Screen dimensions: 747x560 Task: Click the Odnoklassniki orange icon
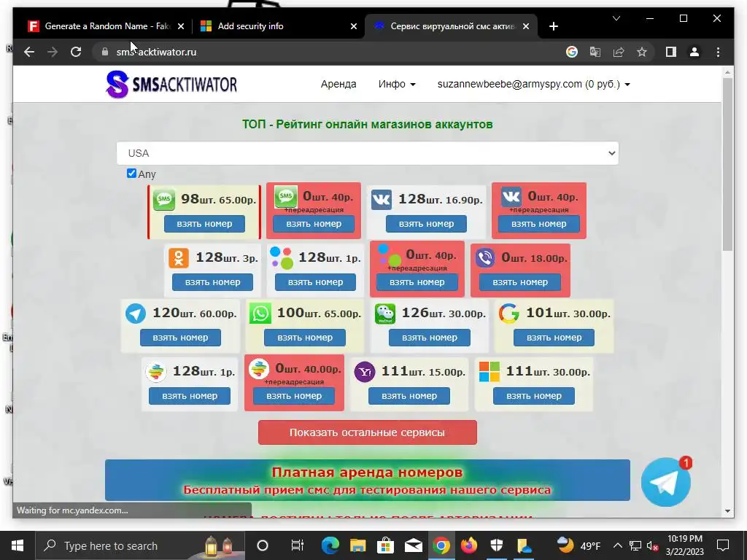click(179, 258)
